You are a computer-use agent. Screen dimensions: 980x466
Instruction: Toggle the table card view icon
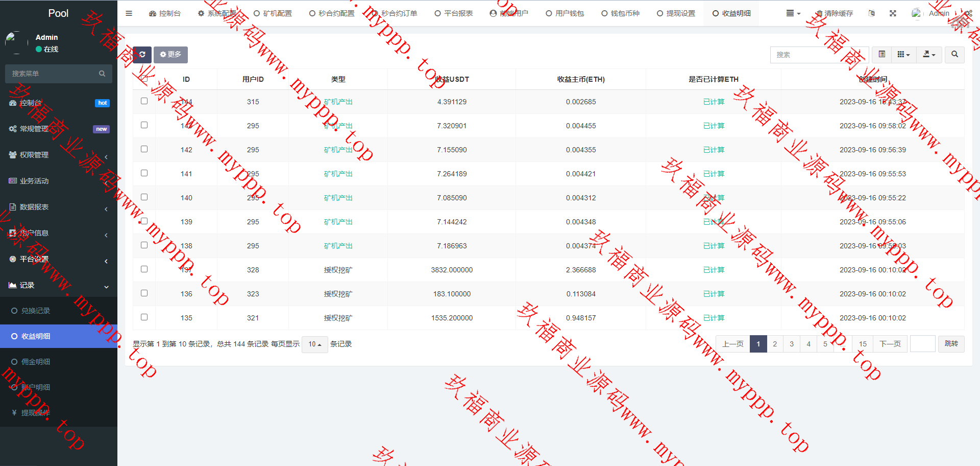[x=881, y=55]
